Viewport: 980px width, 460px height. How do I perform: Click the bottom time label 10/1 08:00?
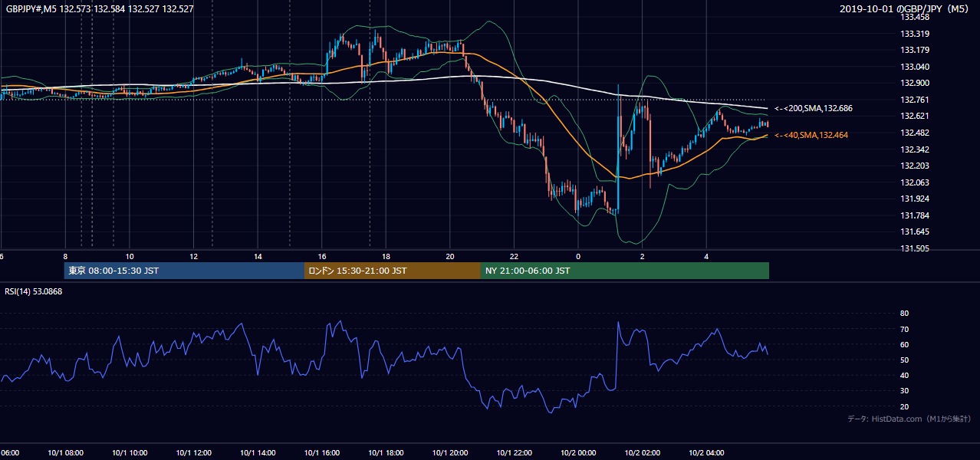coord(66,453)
